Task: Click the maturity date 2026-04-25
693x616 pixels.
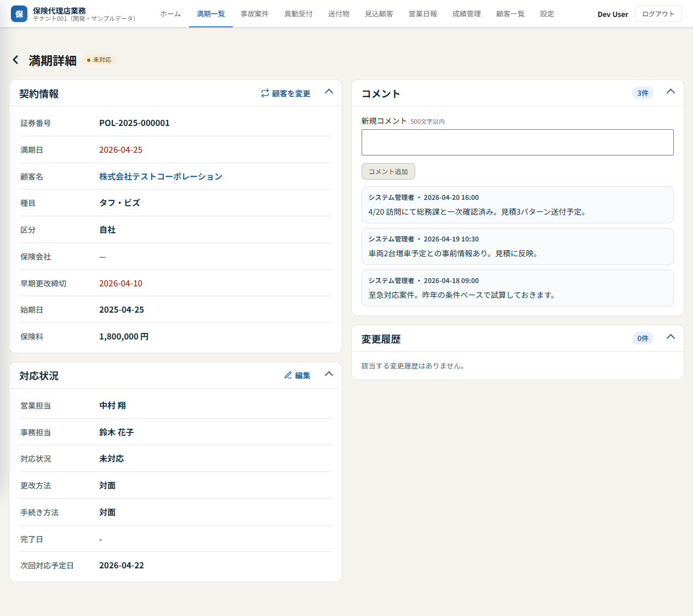Action: 121,150
